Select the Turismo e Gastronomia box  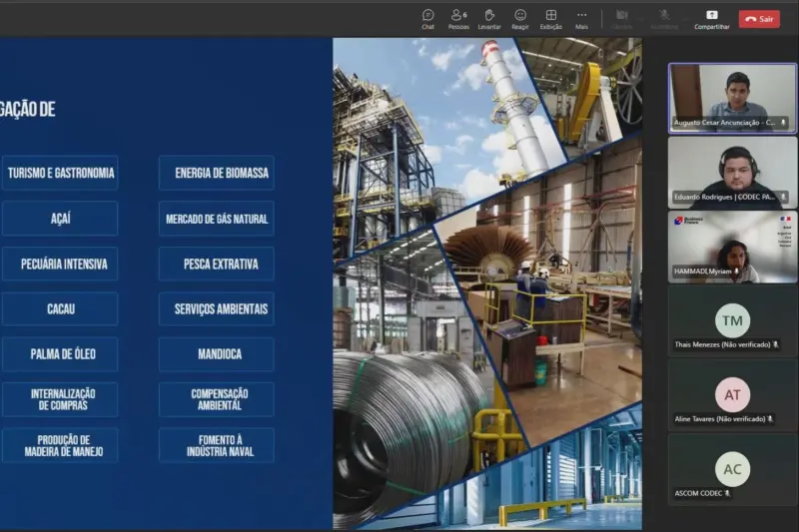pyautogui.click(x=60, y=173)
